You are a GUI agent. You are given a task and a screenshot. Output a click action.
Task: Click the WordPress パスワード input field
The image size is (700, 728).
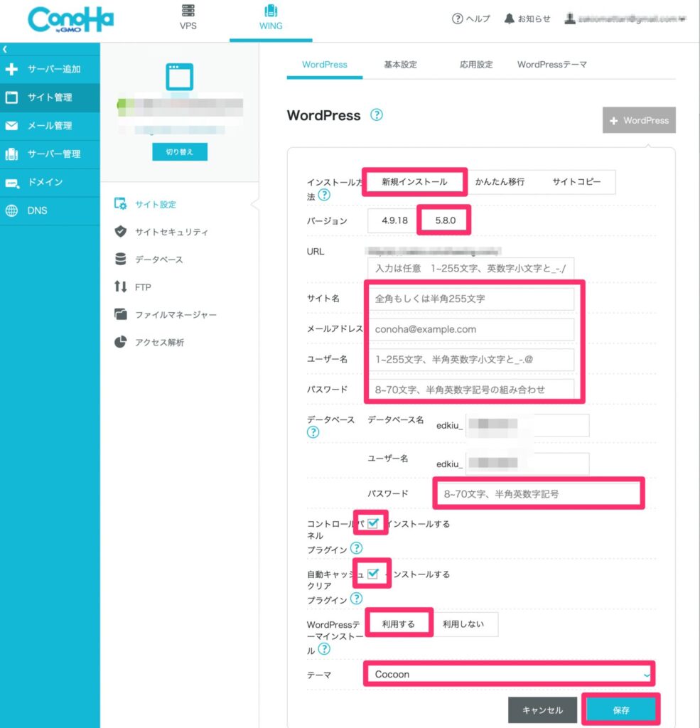point(470,389)
